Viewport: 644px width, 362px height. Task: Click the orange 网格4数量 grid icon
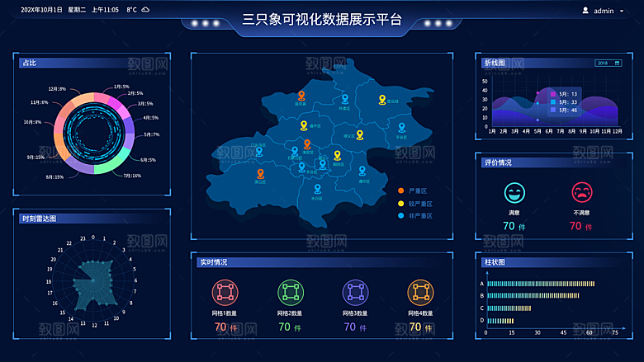tap(420, 292)
